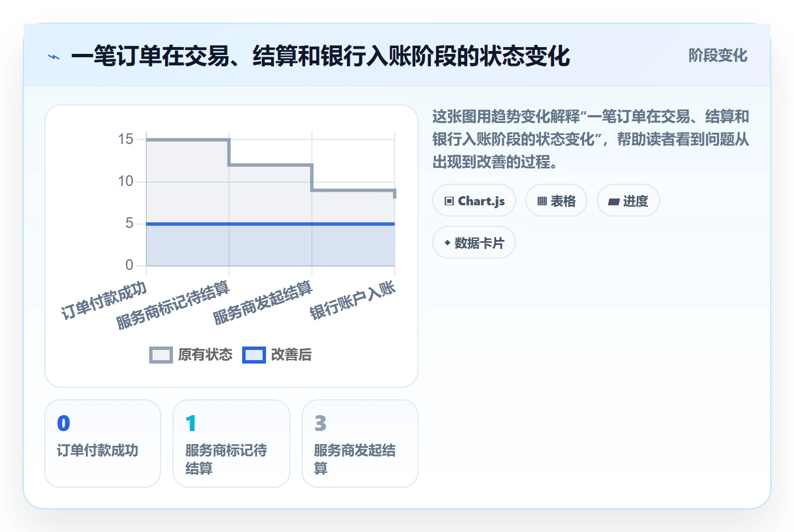This screenshot has width=794, height=532.
Task: Select the Chart.js tag chip
Action: coord(474,201)
